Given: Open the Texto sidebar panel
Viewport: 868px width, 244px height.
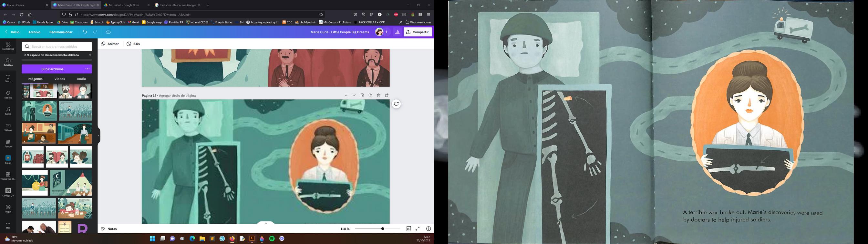Looking at the screenshot, I should [8, 78].
